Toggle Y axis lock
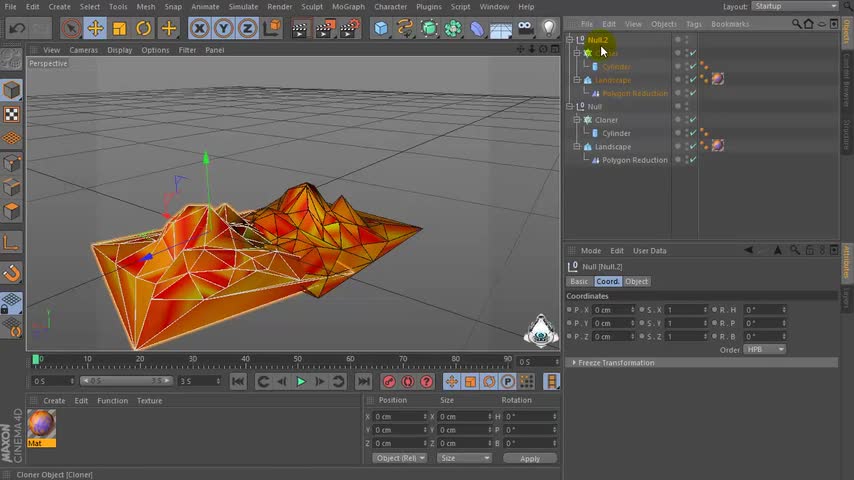This screenshot has width=854, height=480. point(223,29)
